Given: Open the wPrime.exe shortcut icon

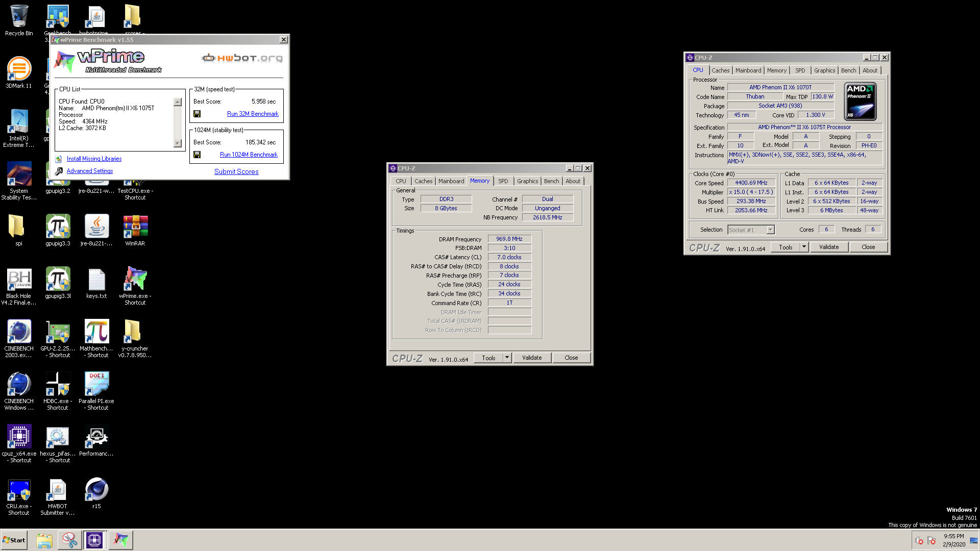Looking at the screenshot, I should (135, 286).
